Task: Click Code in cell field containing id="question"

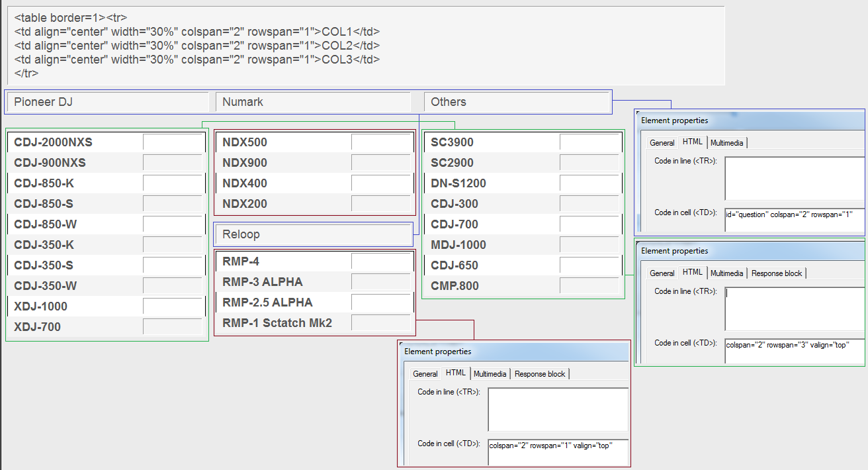Action: 795,220
